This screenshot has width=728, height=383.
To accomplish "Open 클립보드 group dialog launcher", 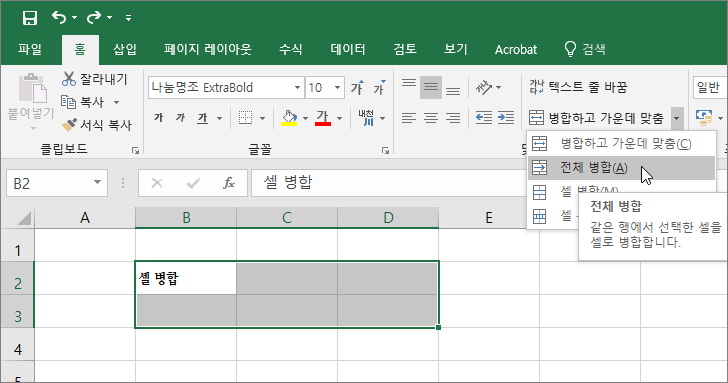I will tap(135, 150).
